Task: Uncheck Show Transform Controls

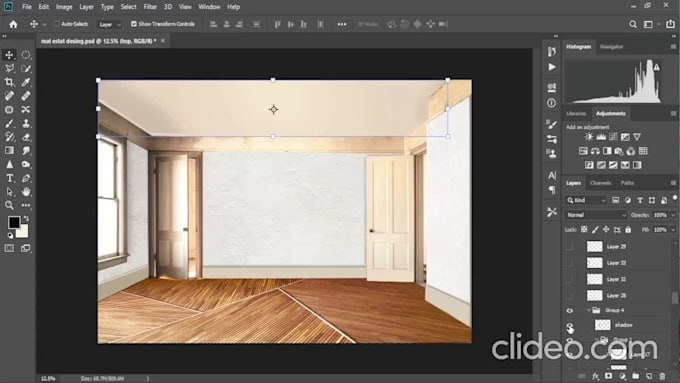Action: [134, 24]
